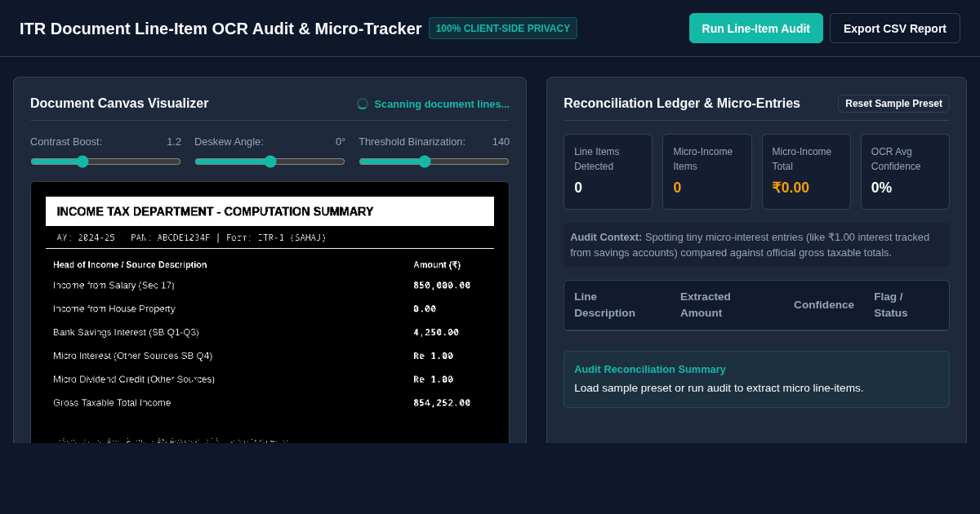The image size is (980, 514).
Task: Select the Micro-Income Items card
Action: (707, 172)
